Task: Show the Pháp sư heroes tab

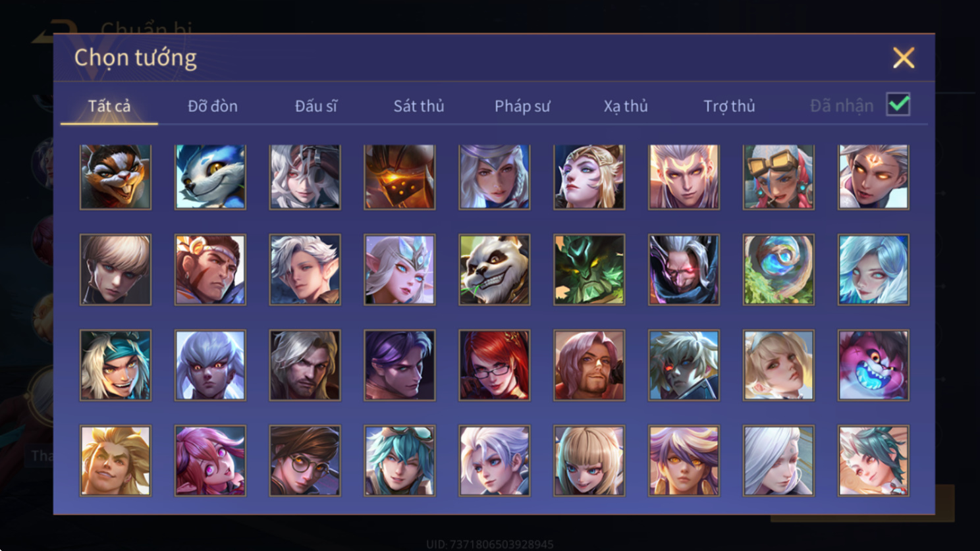Action: coord(522,106)
